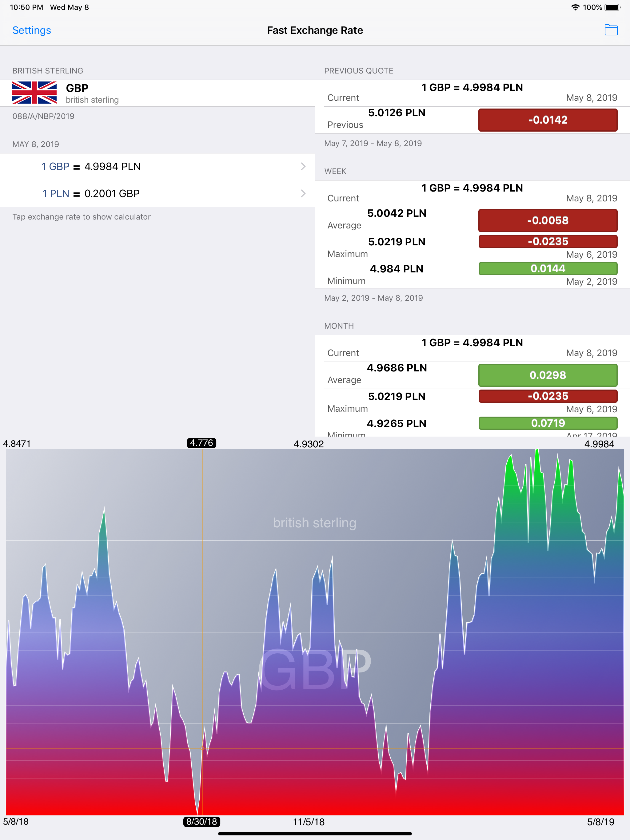630x840 pixels.
Task: Tap the Wi-Fi status icon
Action: (575, 7)
